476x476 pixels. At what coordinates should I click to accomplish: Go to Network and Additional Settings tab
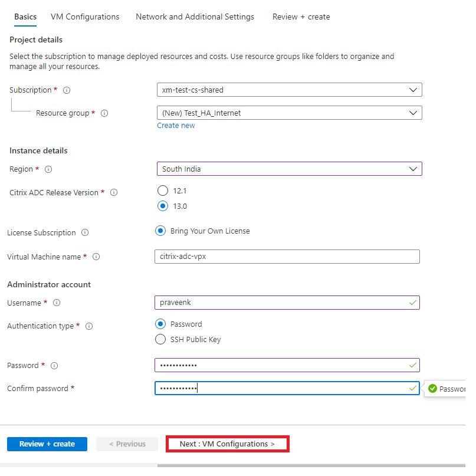(195, 17)
